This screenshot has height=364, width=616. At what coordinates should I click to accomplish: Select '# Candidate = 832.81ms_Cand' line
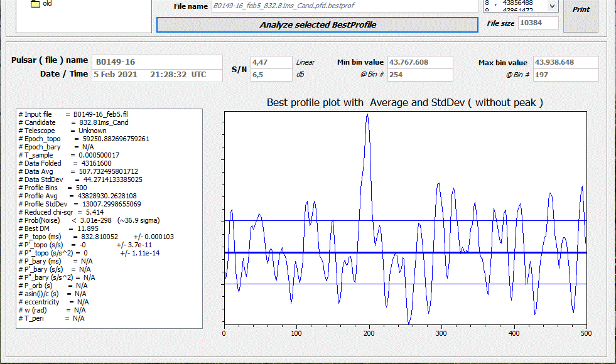73,122
